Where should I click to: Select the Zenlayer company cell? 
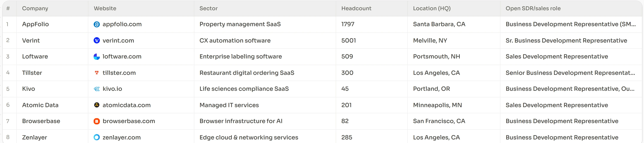(52, 137)
